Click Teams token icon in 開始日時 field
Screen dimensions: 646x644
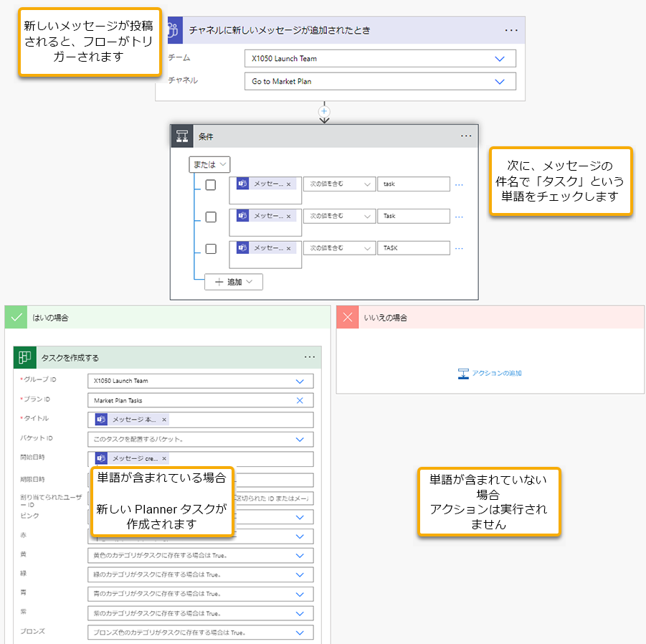point(101,458)
